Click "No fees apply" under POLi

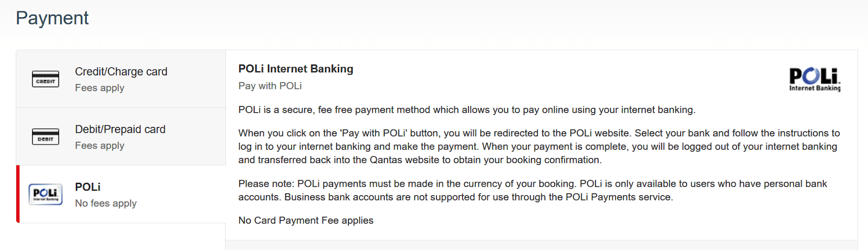point(106,203)
